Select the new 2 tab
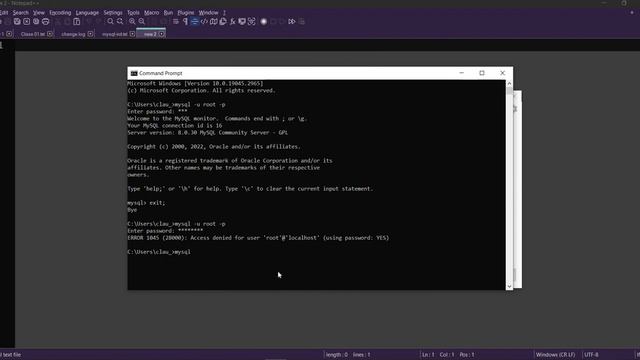 point(150,34)
